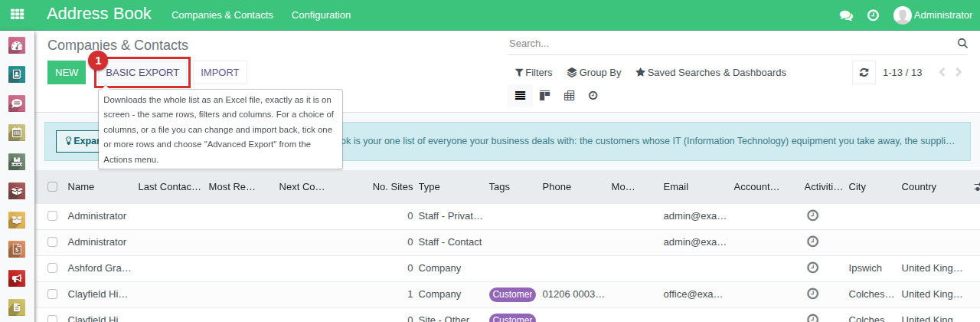Click Staff - Privat… type cell
Screen dimensions: 980x322
coord(450,215)
